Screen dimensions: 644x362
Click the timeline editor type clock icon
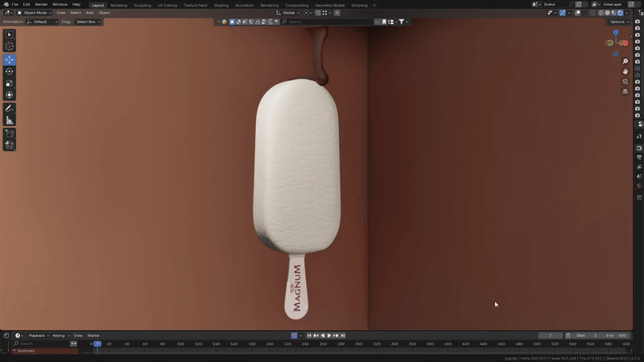[x=18, y=335]
